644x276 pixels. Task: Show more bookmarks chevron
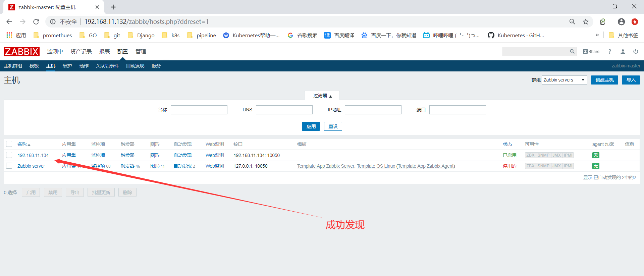597,35
